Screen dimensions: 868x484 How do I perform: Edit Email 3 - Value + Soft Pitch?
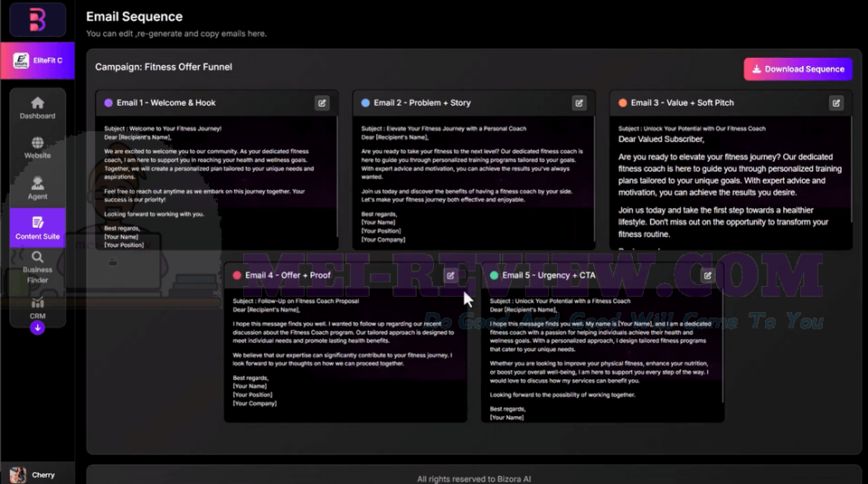point(835,103)
